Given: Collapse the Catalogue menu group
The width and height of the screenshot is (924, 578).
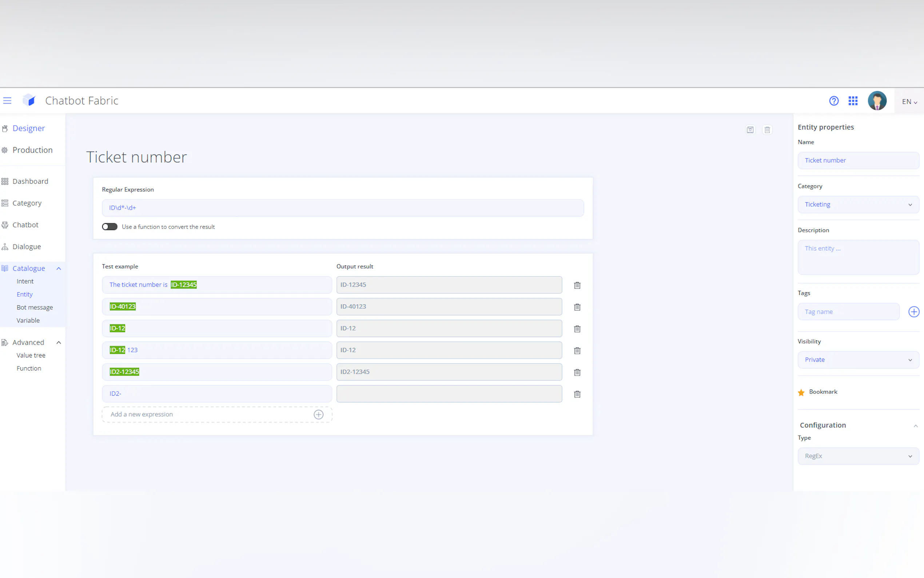Looking at the screenshot, I should (59, 268).
